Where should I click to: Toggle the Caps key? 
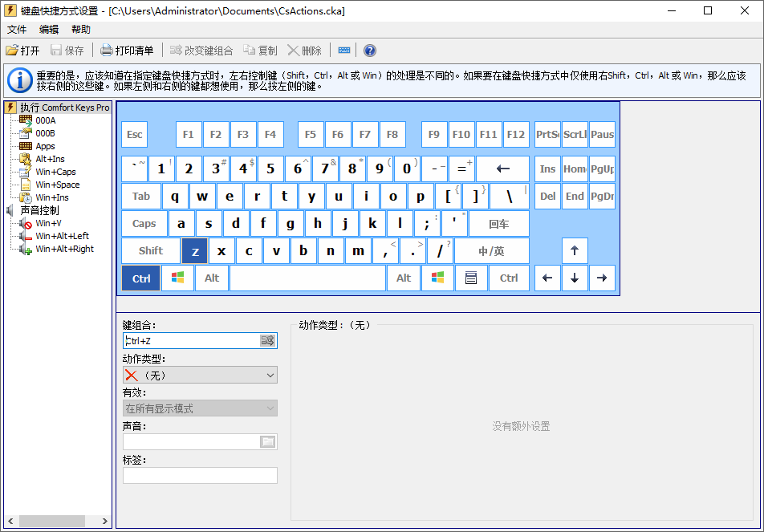tap(144, 224)
